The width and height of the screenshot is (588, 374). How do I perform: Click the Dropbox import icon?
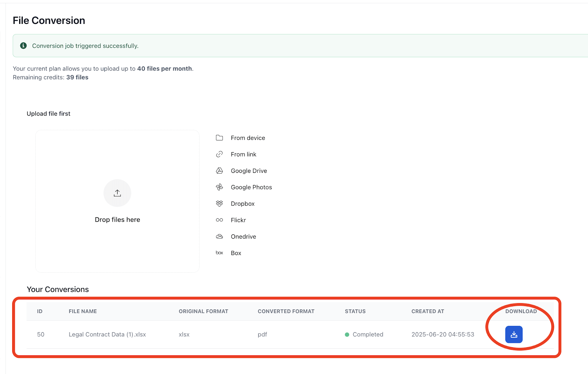(x=219, y=203)
